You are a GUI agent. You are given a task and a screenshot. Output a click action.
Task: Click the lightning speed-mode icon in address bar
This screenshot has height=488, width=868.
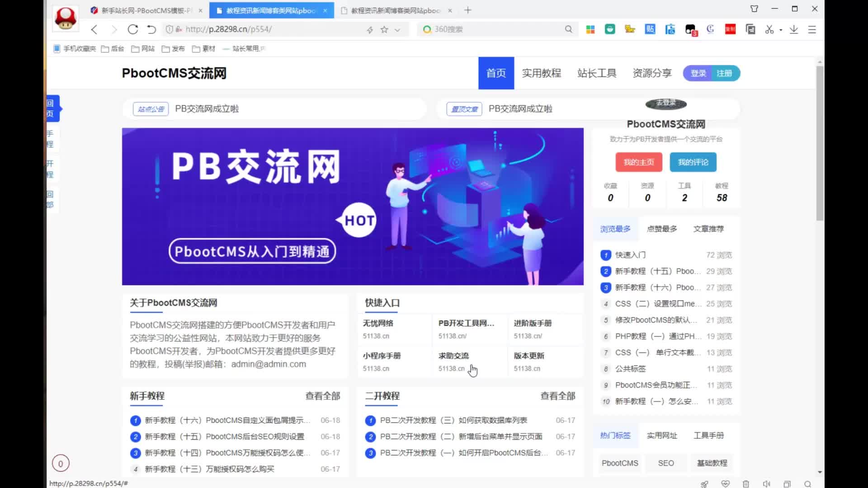370,29
